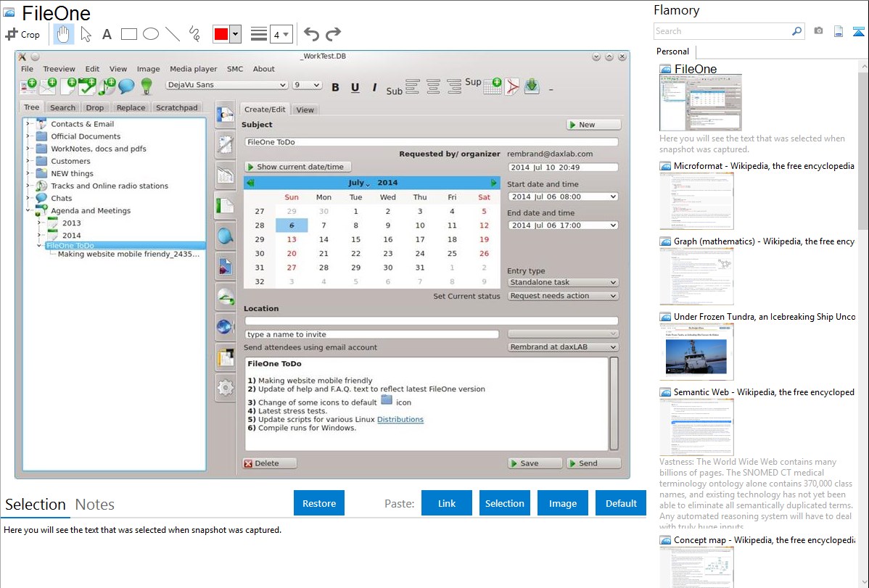The height and width of the screenshot is (588, 869).
Task: Click the Restore button
Action: point(319,503)
